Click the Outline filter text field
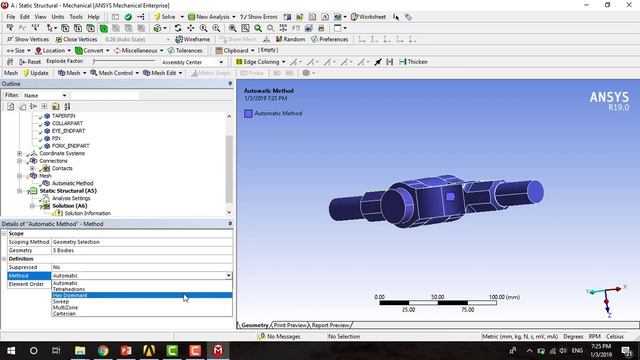 pos(105,96)
